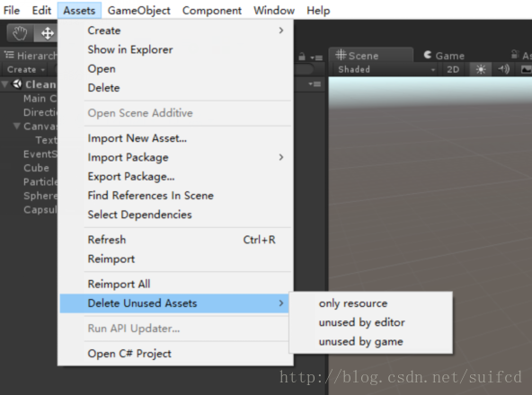Select the Capsule object

point(40,209)
